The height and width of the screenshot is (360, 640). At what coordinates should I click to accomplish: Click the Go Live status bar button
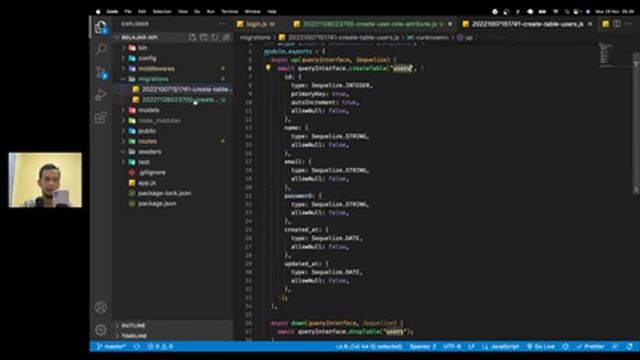click(540, 347)
